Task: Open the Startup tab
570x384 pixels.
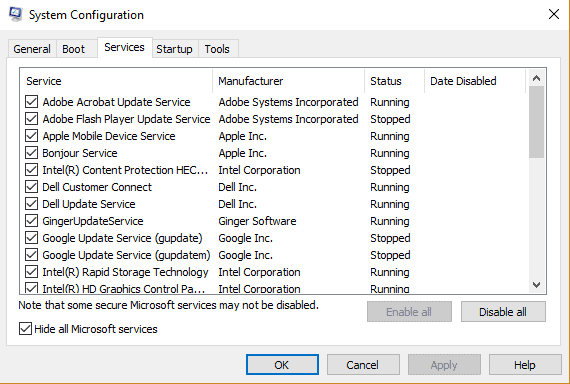Action: (x=174, y=49)
